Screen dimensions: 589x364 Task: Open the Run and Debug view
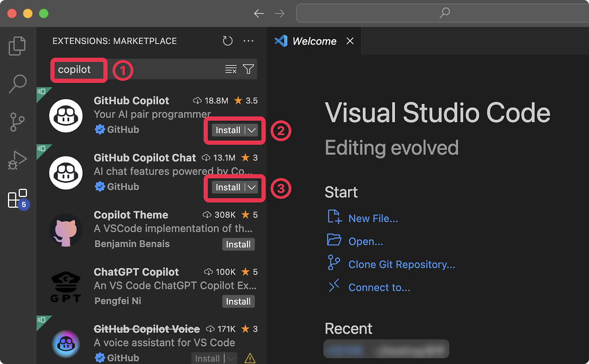point(17,160)
